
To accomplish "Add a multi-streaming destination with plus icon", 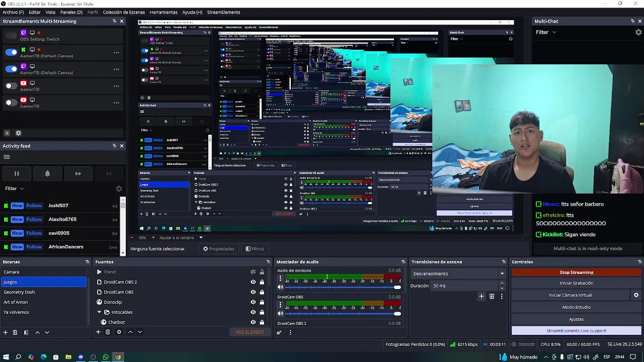I will point(7,133).
